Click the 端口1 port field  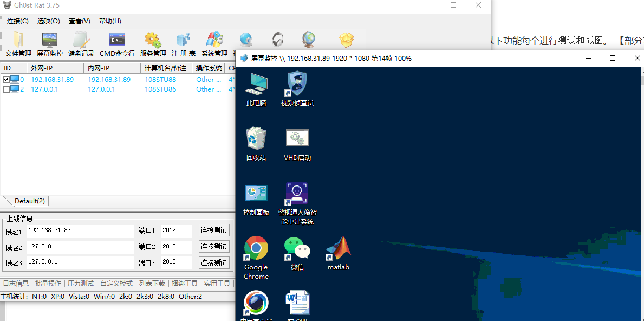(177, 231)
